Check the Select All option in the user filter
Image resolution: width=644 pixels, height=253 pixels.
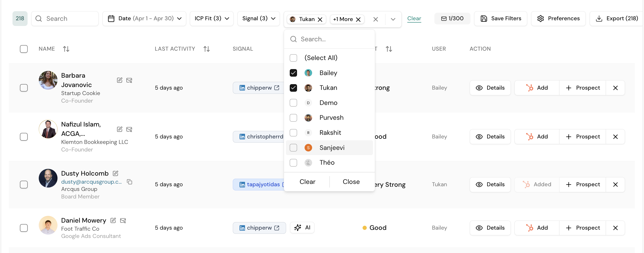pyautogui.click(x=293, y=58)
